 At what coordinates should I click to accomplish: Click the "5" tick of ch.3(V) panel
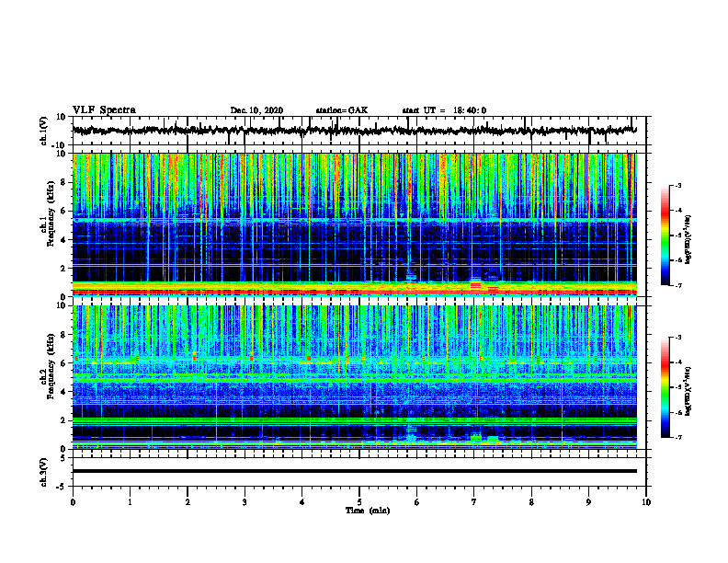pyautogui.click(x=63, y=458)
